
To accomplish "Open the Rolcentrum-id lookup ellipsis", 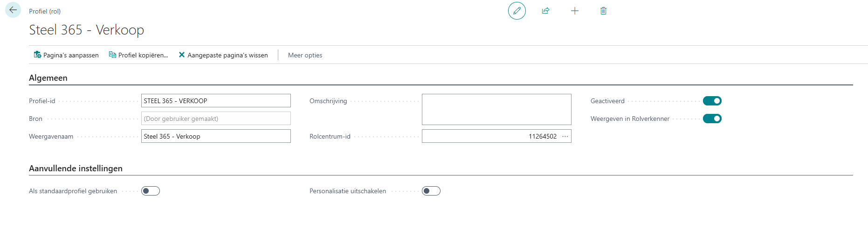I will (x=565, y=136).
